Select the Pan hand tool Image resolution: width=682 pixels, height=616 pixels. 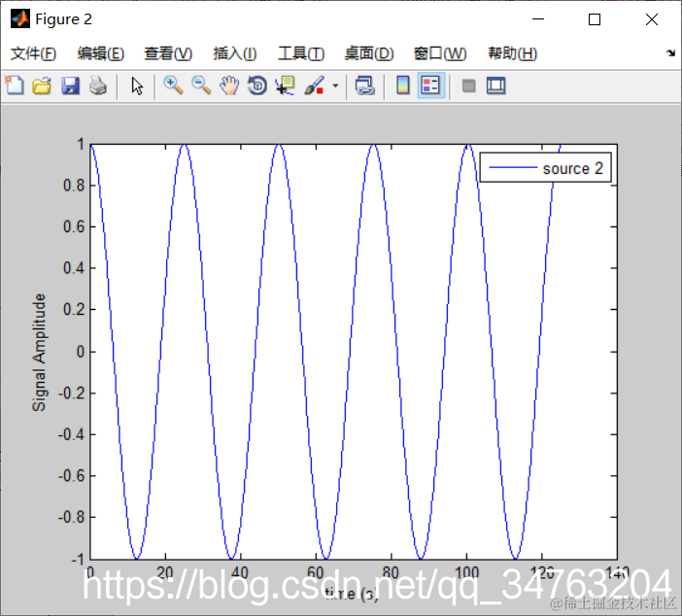pos(229,86)
